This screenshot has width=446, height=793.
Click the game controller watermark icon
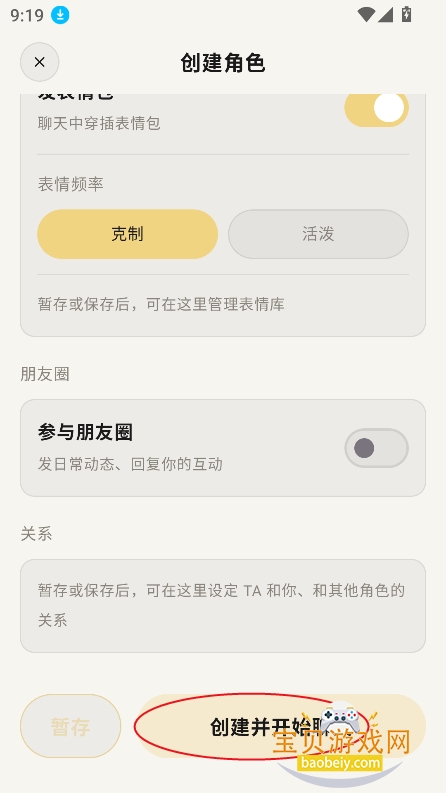[x=341, y=717]
